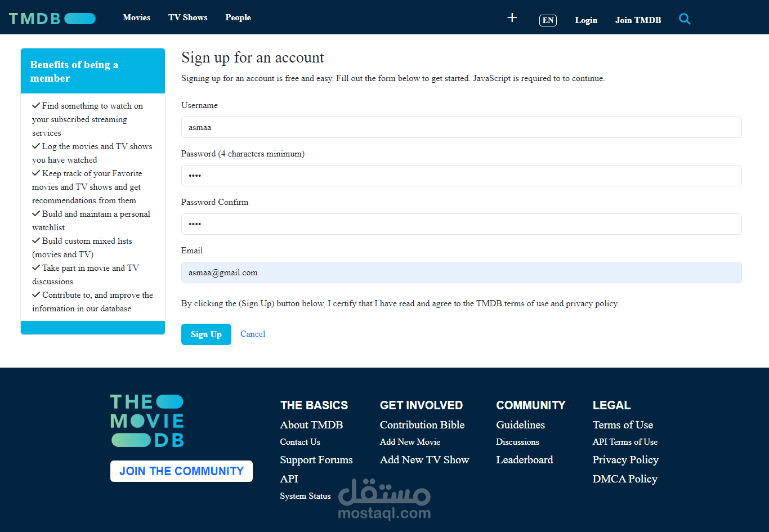
Task: Visit Support Forums
Action: tap(316, 460)
